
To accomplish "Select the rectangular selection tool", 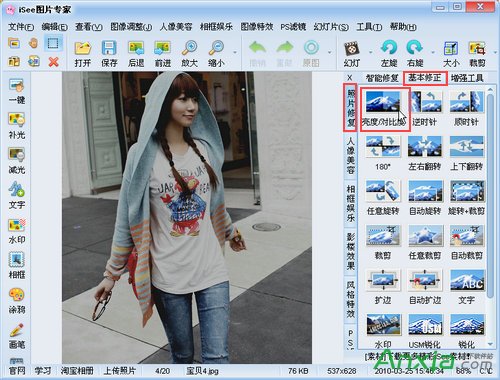I will 53,43.
